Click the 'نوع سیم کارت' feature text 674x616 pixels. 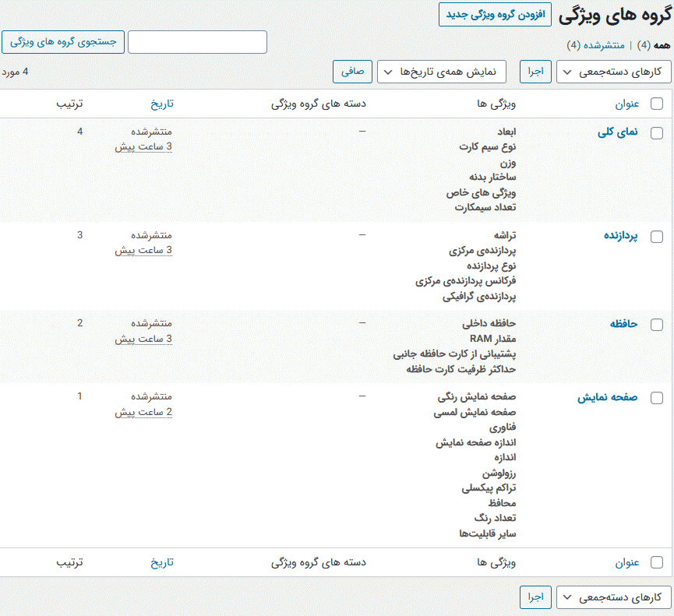[x=488, y=147]
